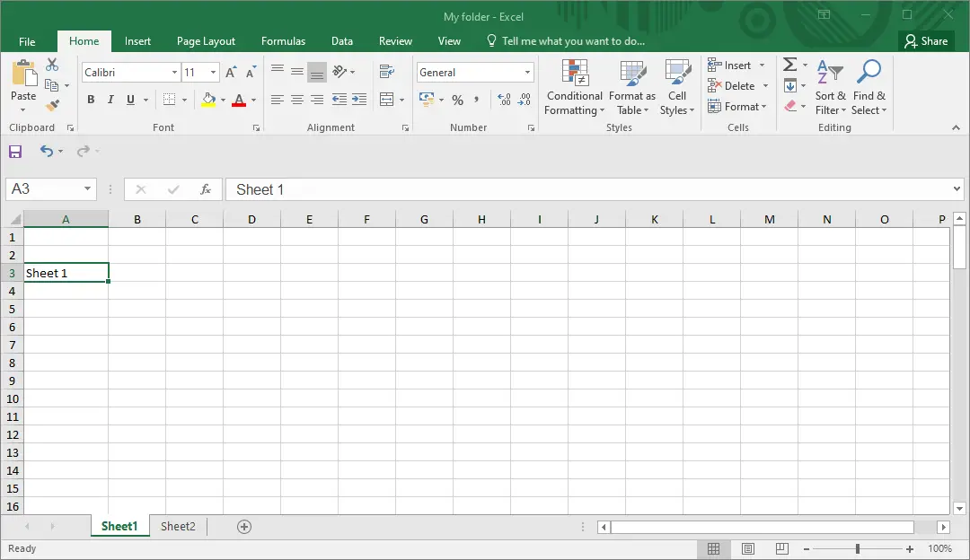Select column D header
Viewport: 970px width, 560px height.
[x=251, y=220]
